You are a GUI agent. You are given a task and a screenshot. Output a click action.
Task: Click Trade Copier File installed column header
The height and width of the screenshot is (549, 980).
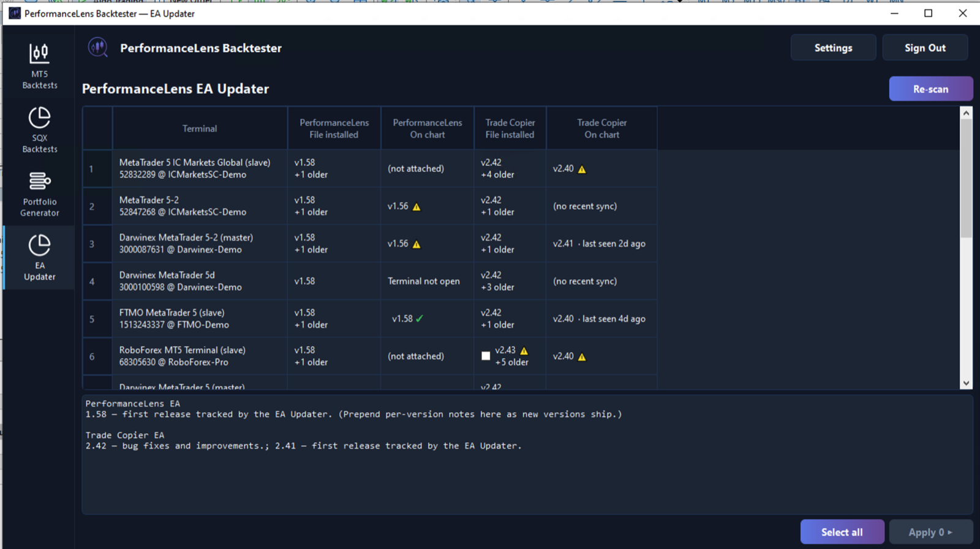tap(510, 129)
